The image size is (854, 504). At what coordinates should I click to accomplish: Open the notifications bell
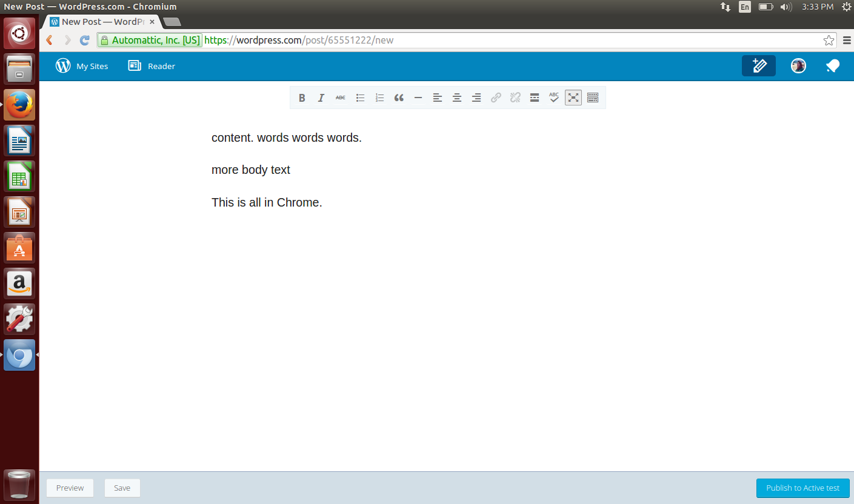tap(833, 66)
